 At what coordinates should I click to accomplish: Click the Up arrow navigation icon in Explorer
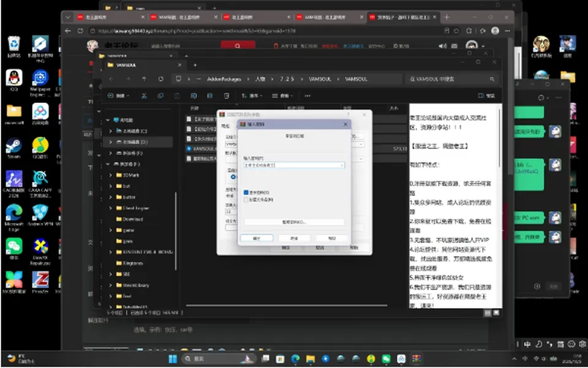pyautogui.click(x=145, y=79)
